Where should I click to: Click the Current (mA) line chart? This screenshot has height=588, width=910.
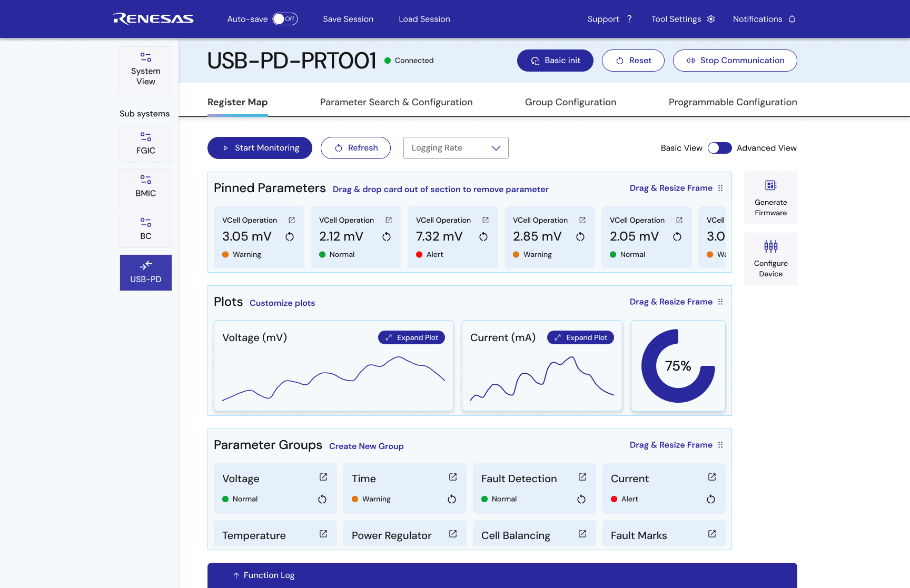[x=542, y=378]
